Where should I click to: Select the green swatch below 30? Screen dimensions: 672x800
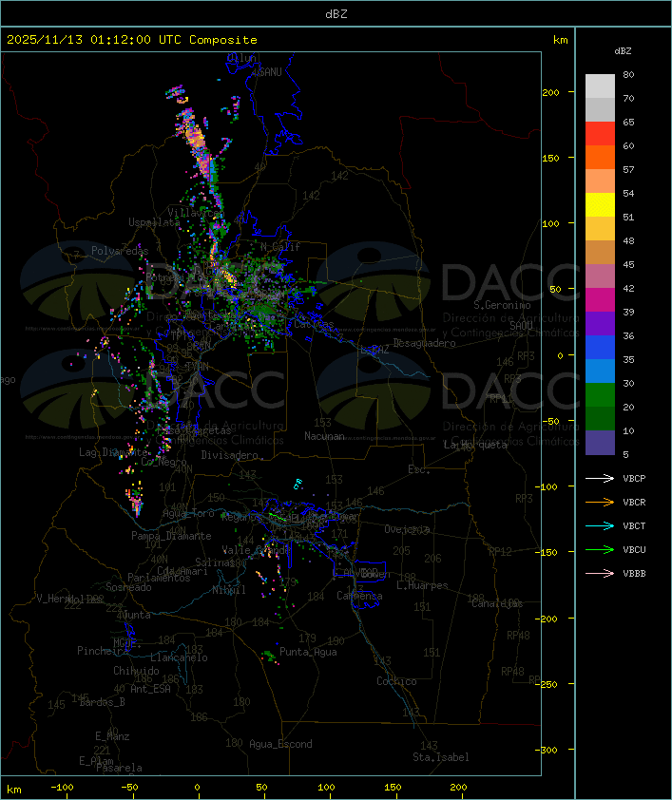tap(600, 395)
